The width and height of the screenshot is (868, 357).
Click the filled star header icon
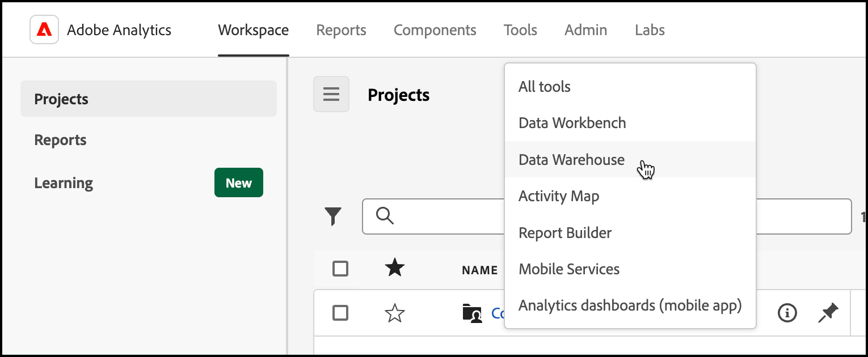pyautogui.click(x=394, y=267)
